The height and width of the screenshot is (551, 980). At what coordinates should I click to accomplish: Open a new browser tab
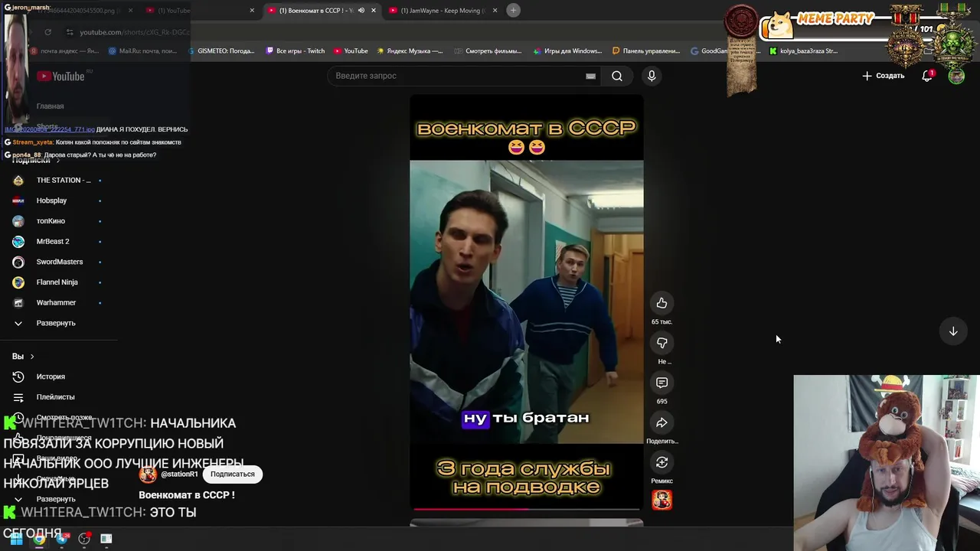(x=513, y=10)
